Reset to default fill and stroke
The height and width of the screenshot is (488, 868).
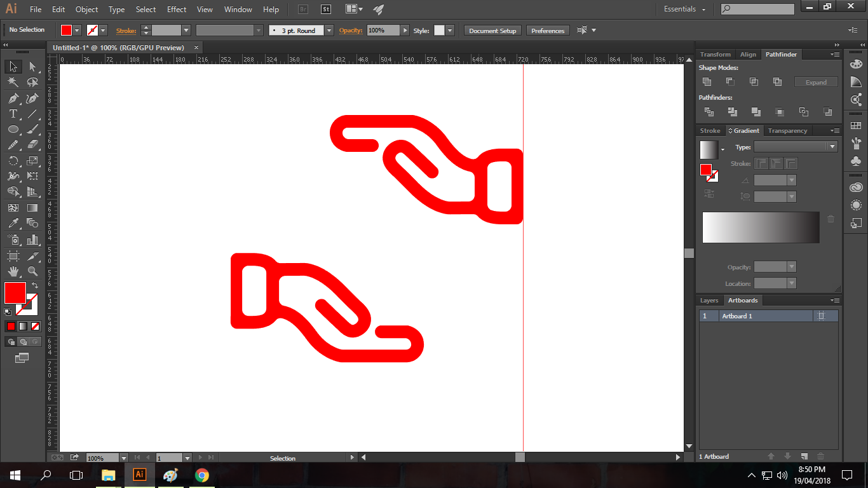[x=8, y=312]
